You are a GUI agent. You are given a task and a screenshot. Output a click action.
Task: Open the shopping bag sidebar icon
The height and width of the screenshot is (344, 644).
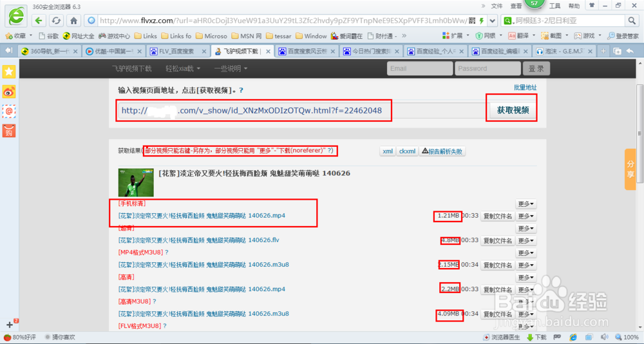click(9, 131)
